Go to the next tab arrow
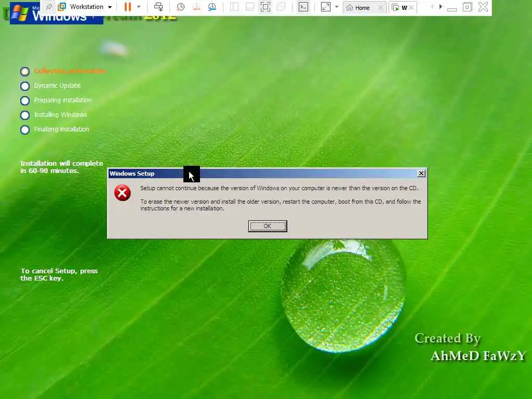Viewport: 532px width, 399px height. 441,7
